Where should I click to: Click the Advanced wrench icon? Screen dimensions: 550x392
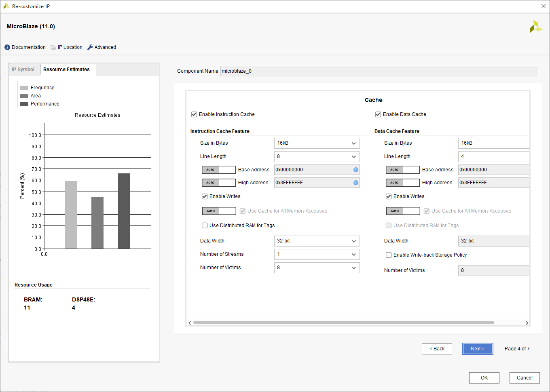tap(90, 47)
